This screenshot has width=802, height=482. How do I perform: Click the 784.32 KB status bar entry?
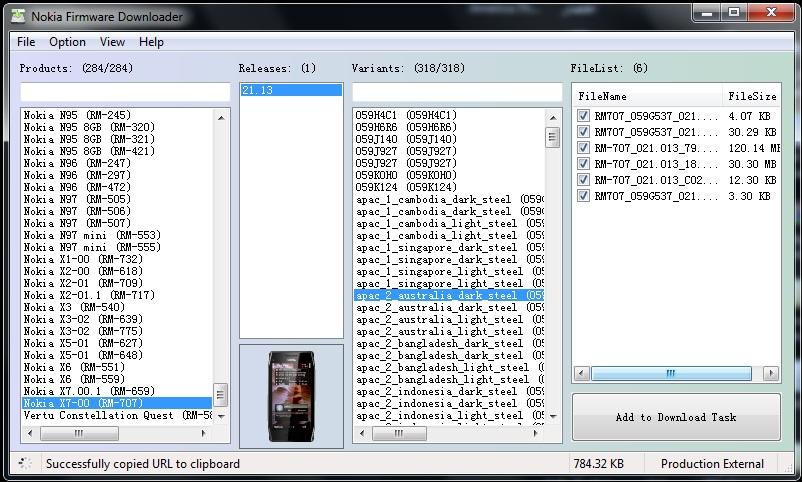pos(598,464)
